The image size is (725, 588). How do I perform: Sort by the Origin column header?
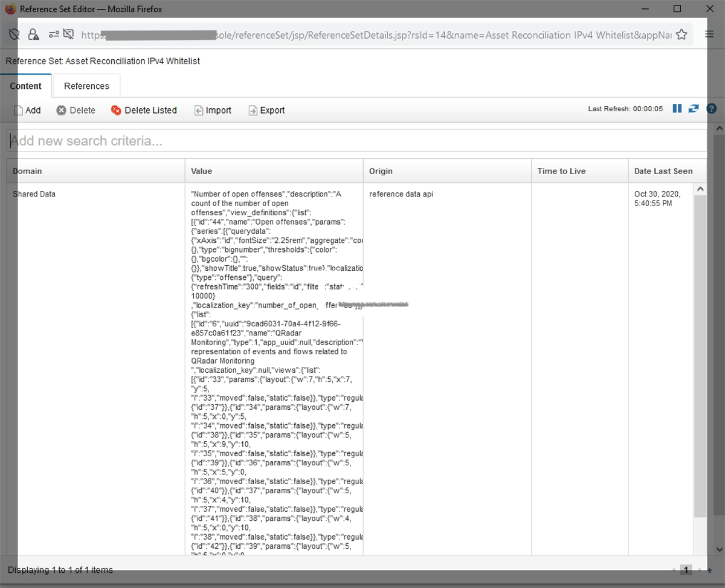[447, 171]
